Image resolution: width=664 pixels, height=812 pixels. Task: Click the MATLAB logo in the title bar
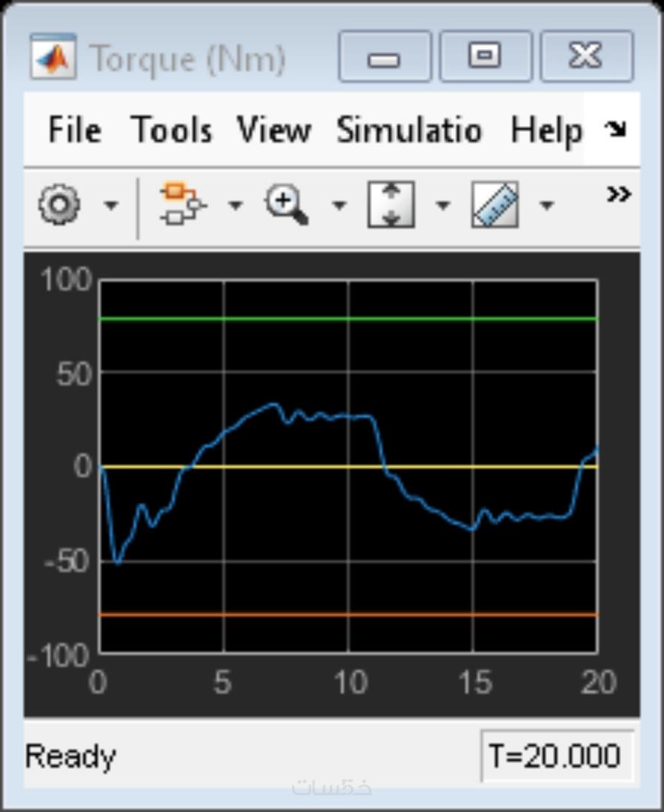coord(53,56)
